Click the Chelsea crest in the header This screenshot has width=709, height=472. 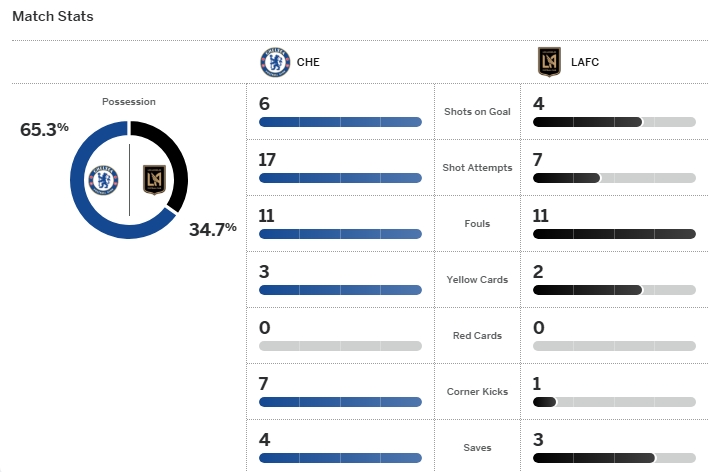click(275, 62)
